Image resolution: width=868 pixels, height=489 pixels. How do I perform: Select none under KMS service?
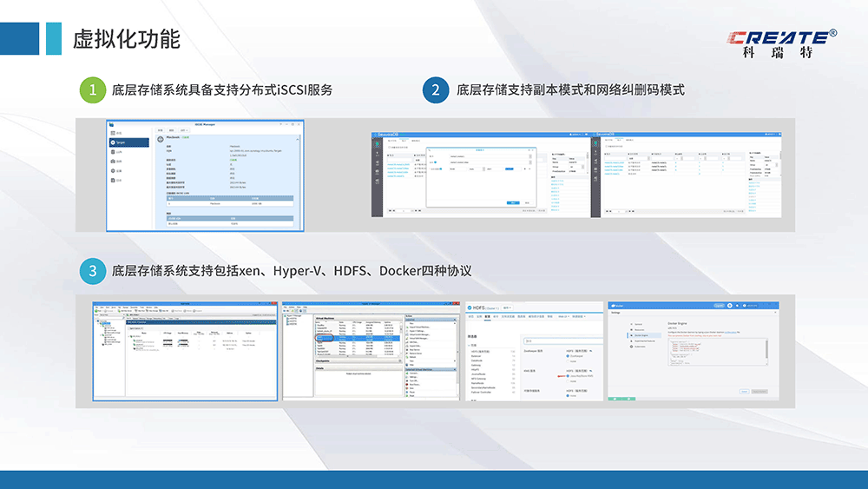point(568,381)
